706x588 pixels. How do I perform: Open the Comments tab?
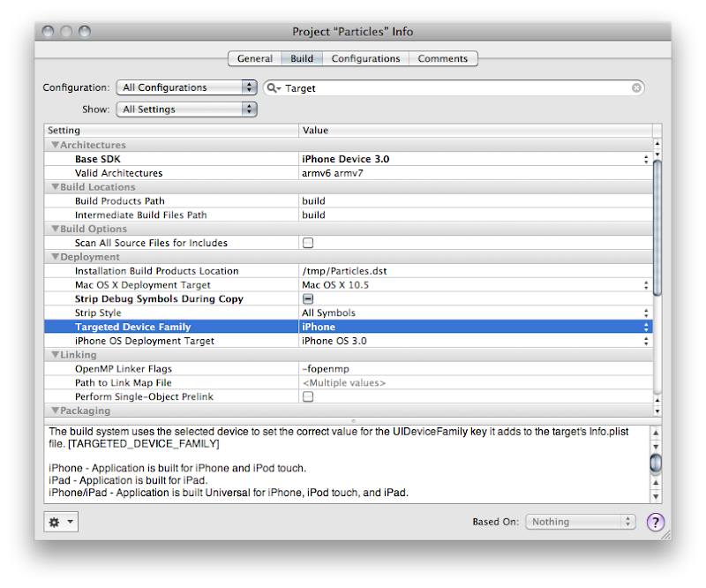pos(443,59)
